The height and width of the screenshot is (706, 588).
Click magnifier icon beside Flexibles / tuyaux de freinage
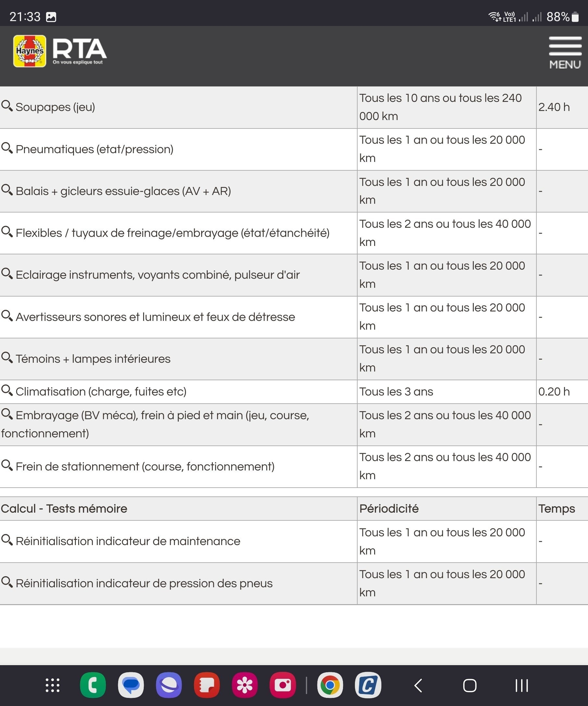click(x=7, y=232)
